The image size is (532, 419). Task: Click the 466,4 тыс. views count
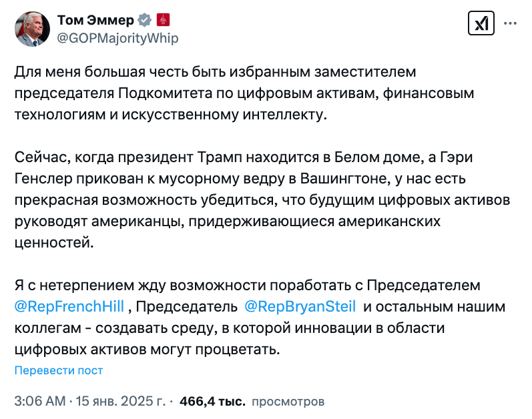(211, 402)
